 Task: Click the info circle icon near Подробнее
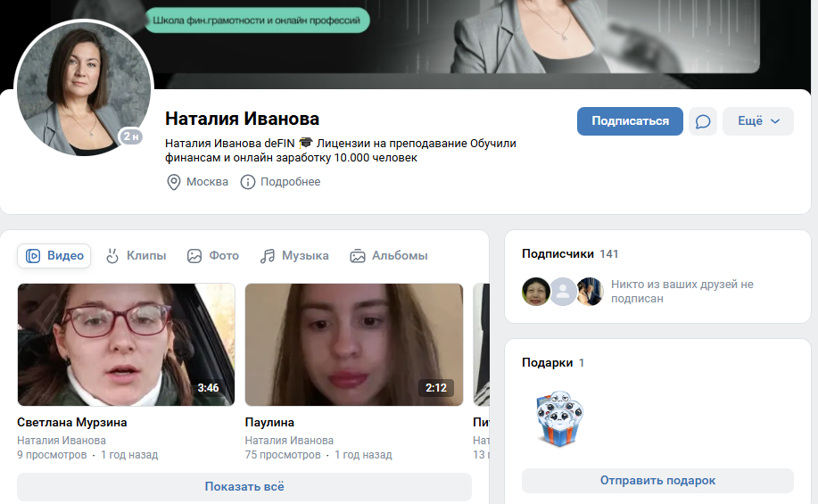pyautogui.click(x=248, y=182)
